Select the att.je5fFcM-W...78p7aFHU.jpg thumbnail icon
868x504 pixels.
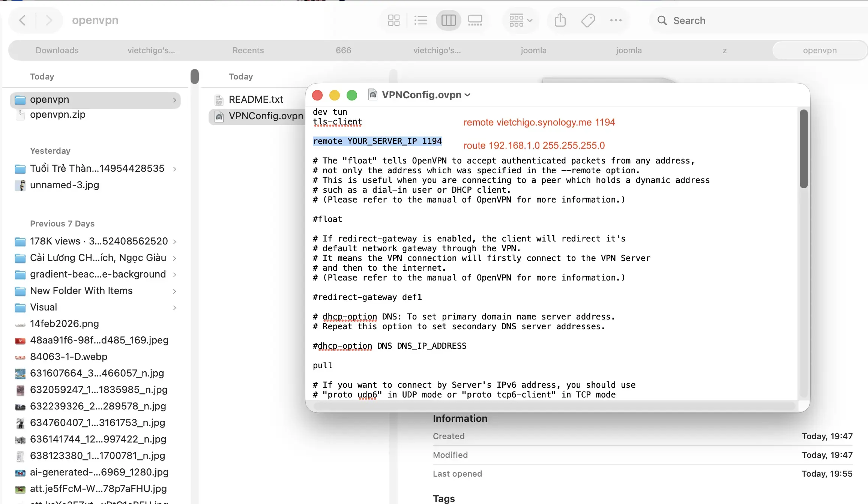20,489
